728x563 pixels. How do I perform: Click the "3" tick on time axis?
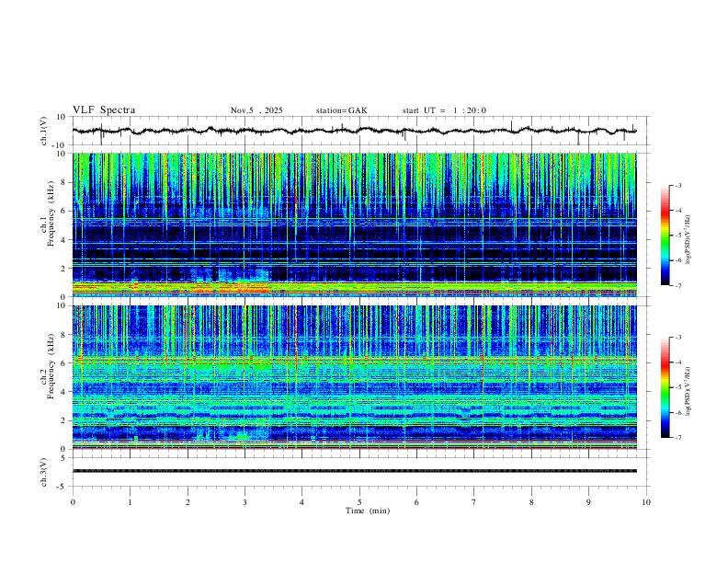click(245, 502)
